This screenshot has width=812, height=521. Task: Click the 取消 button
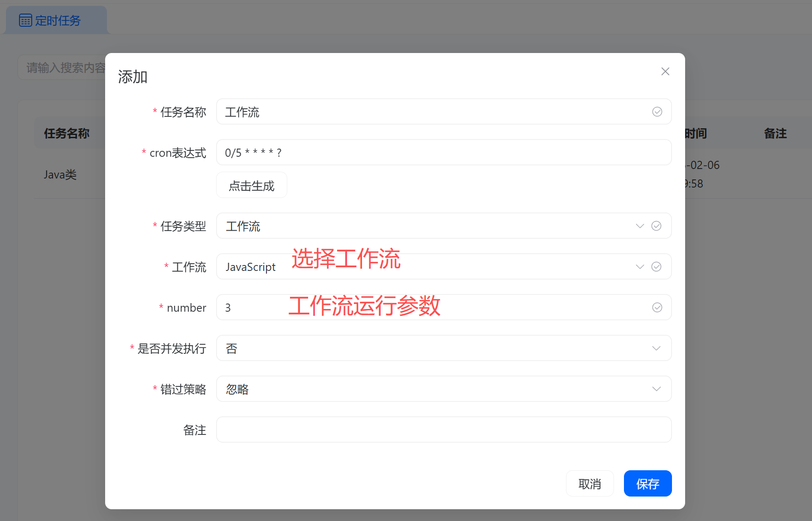pyautogui.click(x=590, y=483)
